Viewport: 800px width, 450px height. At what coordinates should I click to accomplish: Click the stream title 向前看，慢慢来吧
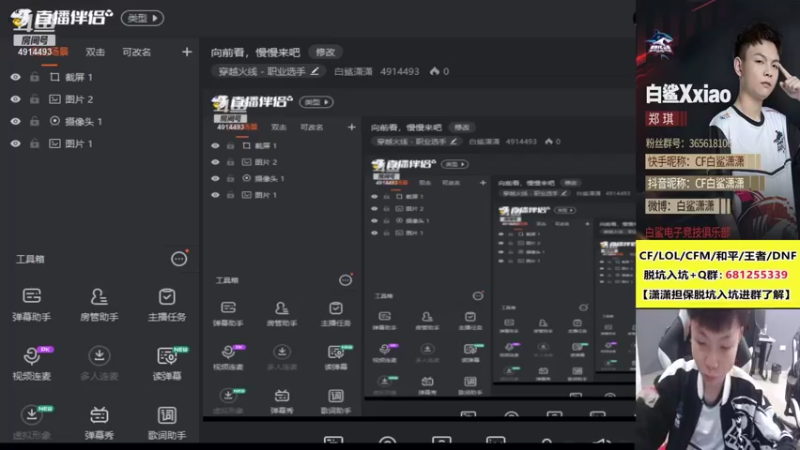tap(256, 52)
